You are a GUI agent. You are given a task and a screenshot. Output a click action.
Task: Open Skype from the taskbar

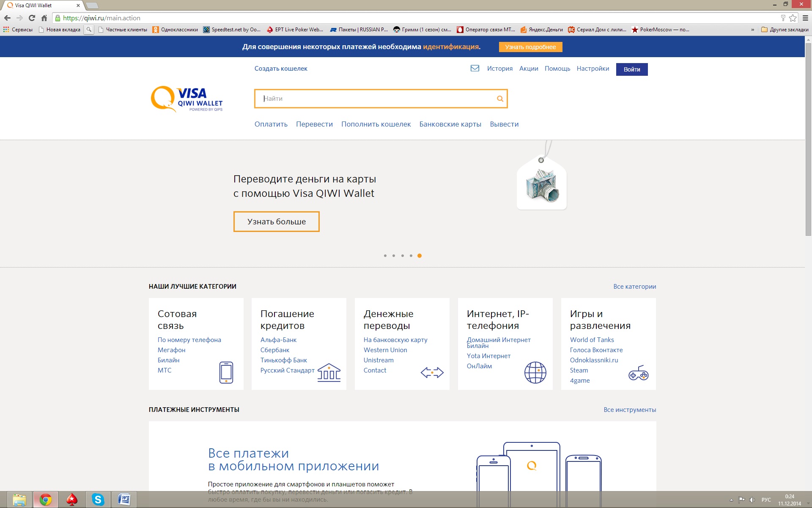(98, 500)
